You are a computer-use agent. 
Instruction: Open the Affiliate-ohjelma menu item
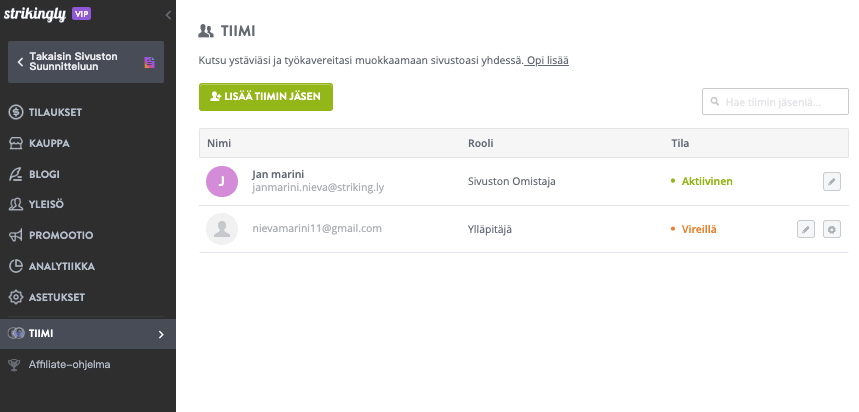click(x=70, y=365)
